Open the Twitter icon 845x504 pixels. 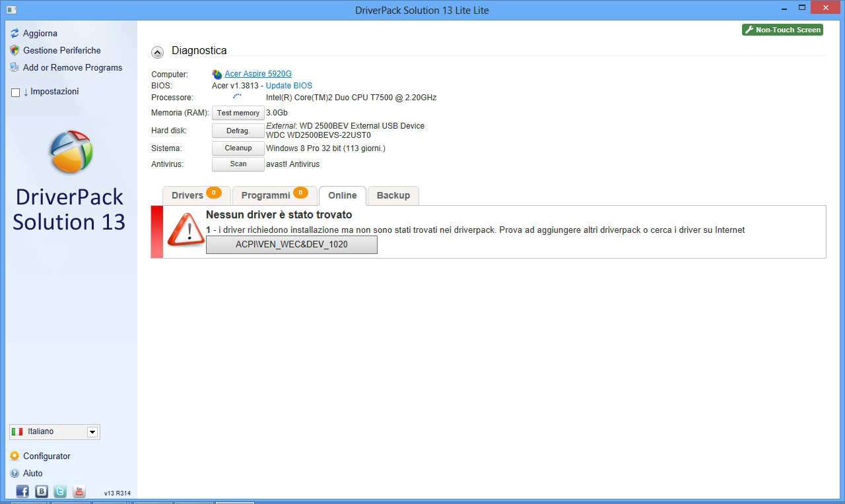point(60,491)
